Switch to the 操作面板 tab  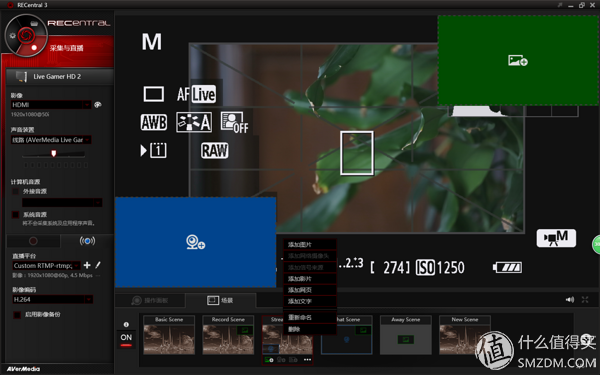[x=150, y=300]
